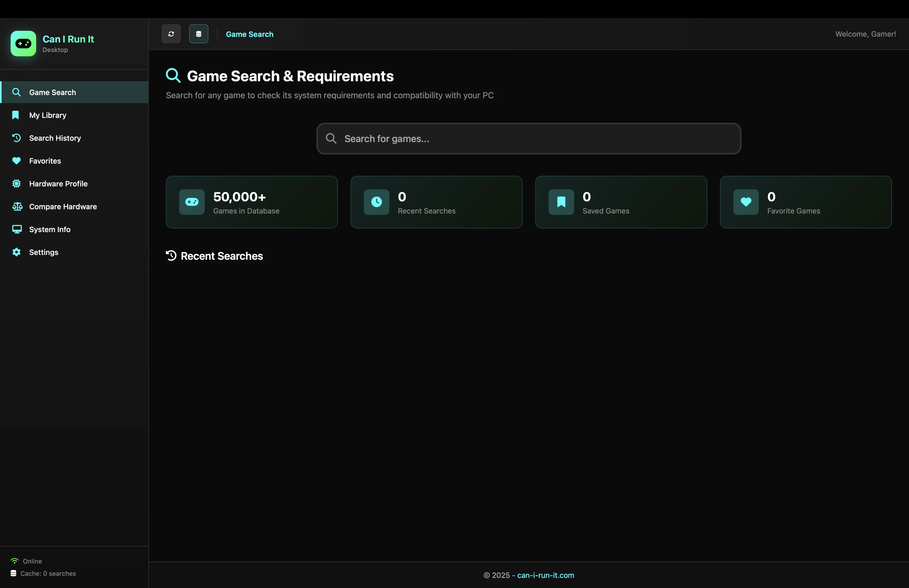Click the Recent Searches label on the stats card
The width and height of the screenshot is (909, 588).
(x=427, y=211)
